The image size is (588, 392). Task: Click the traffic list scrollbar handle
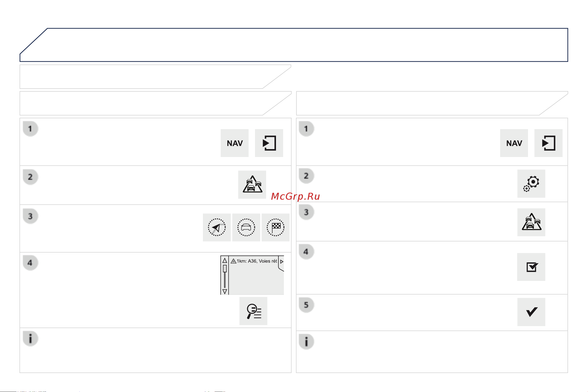coord(225,269)
